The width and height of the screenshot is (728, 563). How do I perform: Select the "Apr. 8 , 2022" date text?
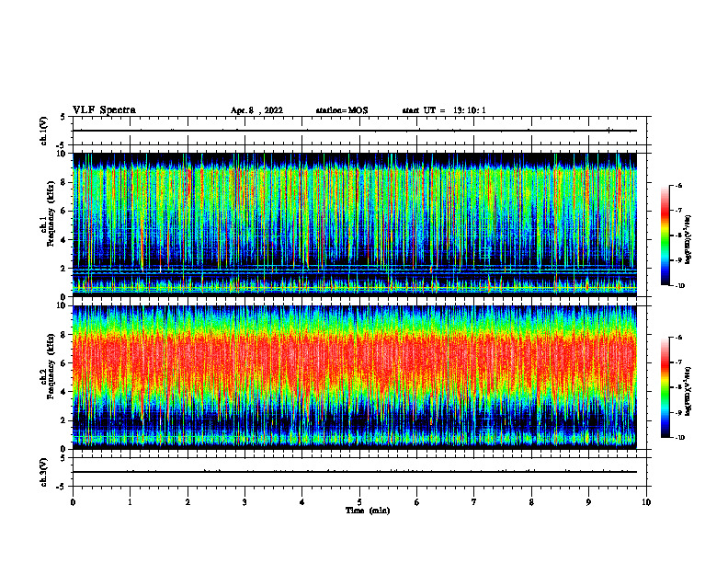pos(256,110)
